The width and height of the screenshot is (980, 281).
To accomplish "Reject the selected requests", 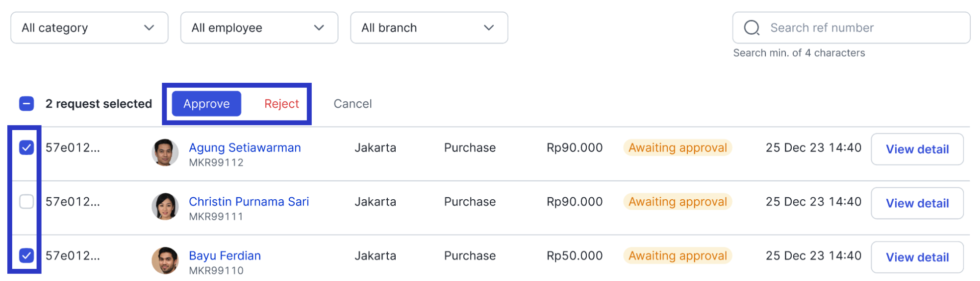I will click(281, 104).
